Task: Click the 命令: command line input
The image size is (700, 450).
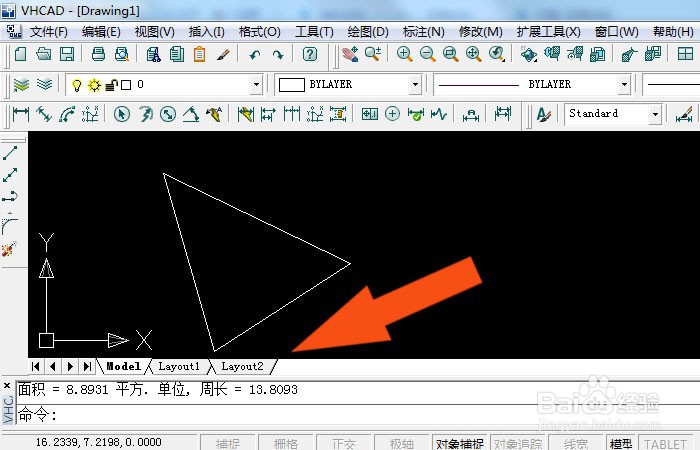Action: 357,415
